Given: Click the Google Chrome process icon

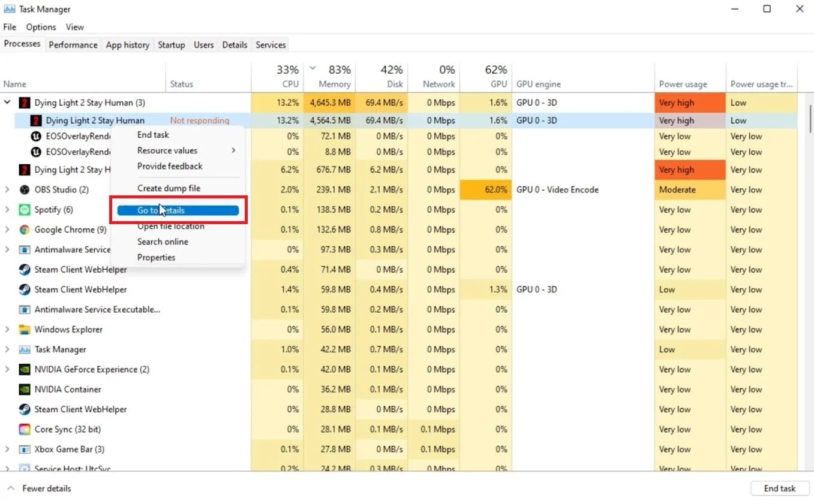Looking at the screenshot, I should pyautogui.click(x=25, y=230).
